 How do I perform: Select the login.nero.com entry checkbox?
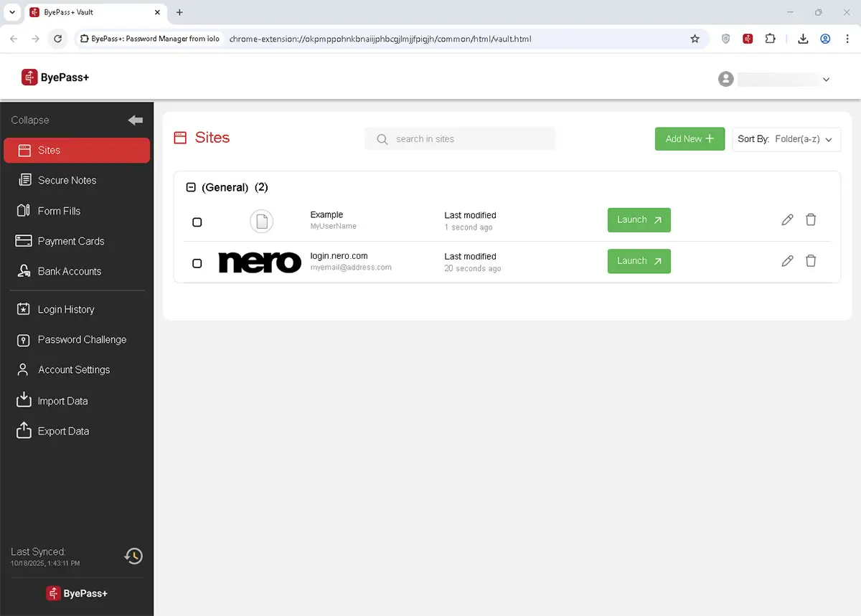coord(197,263)
